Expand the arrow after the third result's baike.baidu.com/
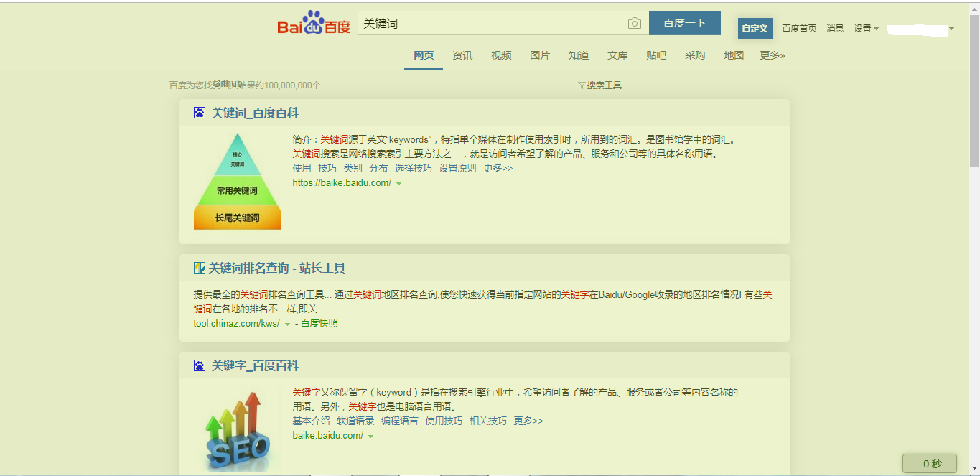Image resolution: width=980 pixels, height=476 pixels. tap(370, 437)
